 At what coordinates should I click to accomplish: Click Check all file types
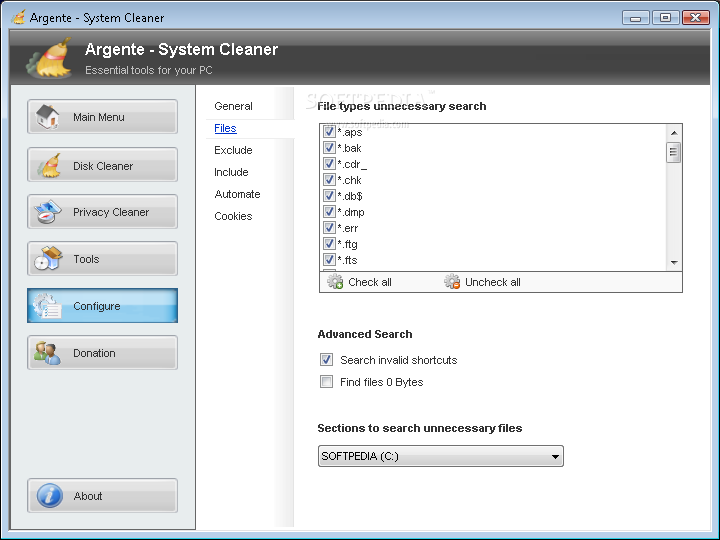coord(360,282)
